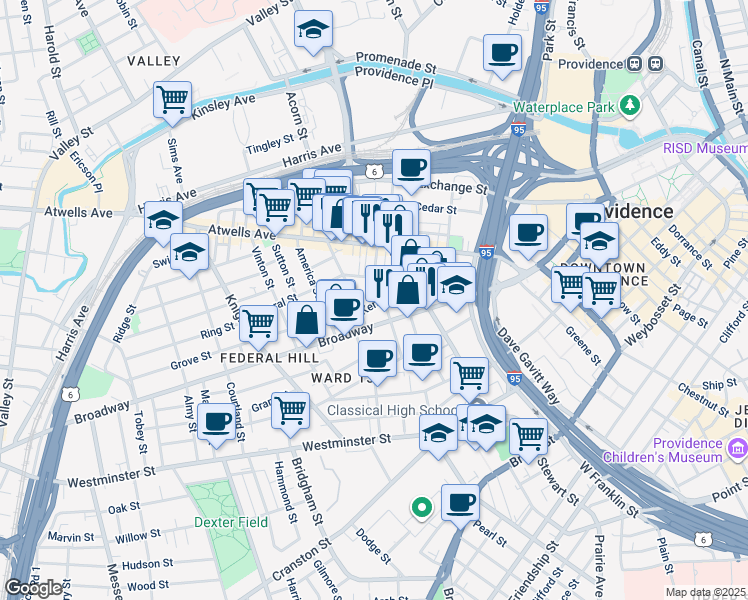This screenshot has height=600, width=748.
Task: Click the coffee marker near Courtland St
Action: pyautogui.click(x=217, y=425)
